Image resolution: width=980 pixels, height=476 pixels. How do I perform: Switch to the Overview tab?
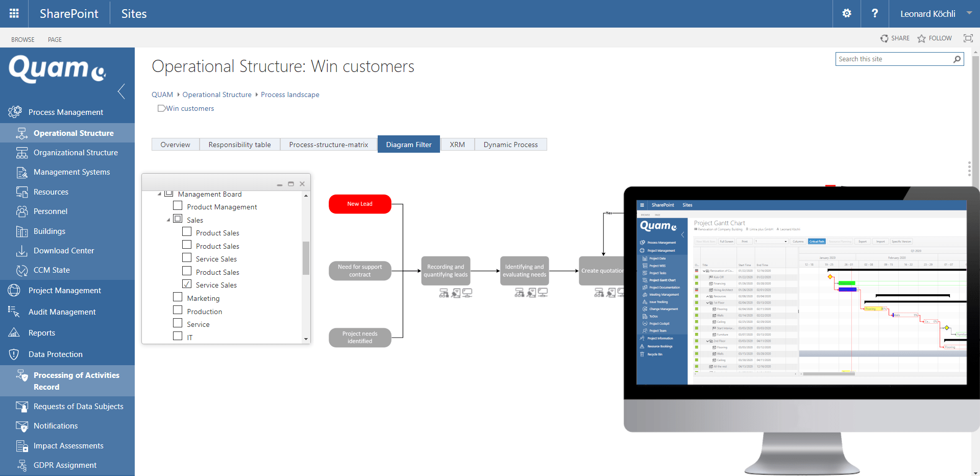coord(175,145)
